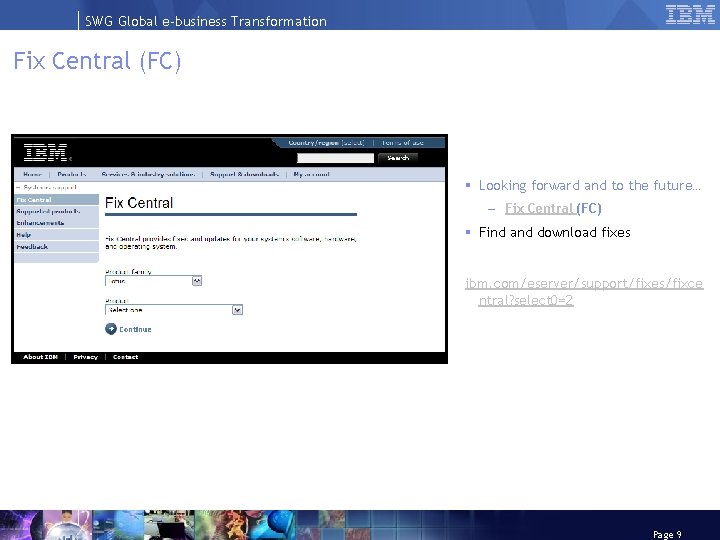Click the 'SWG Global e-business Transformation' header text

coord(206,21)
